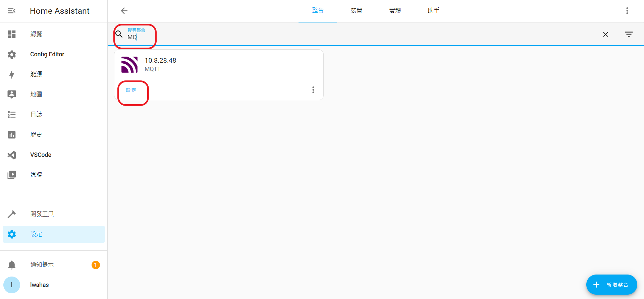
Task: Open the media (媒體) browser
Action: 36,175
